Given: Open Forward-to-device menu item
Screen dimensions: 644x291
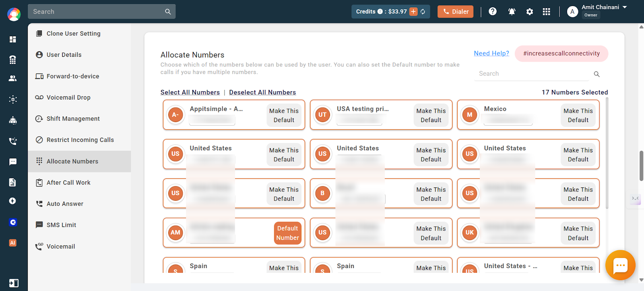Looking at the screenshot, I should pos(79,76).
